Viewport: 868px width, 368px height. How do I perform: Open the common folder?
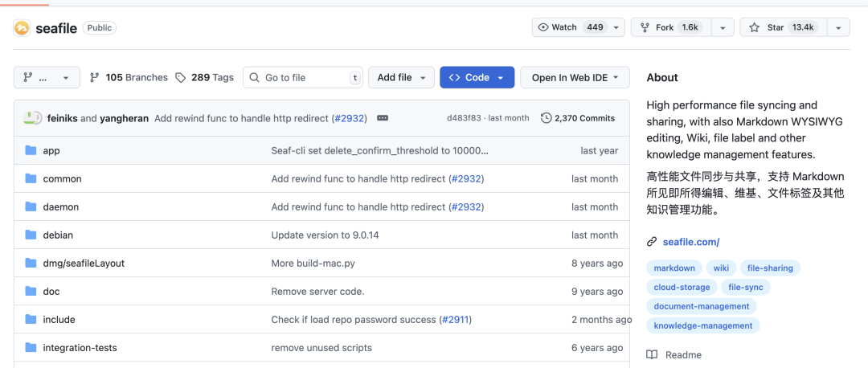[63, 178]
